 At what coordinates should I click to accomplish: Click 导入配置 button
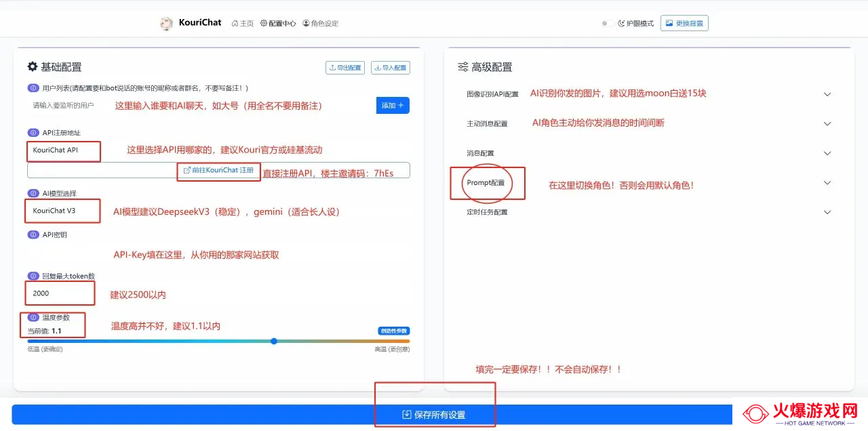[391, 68]
